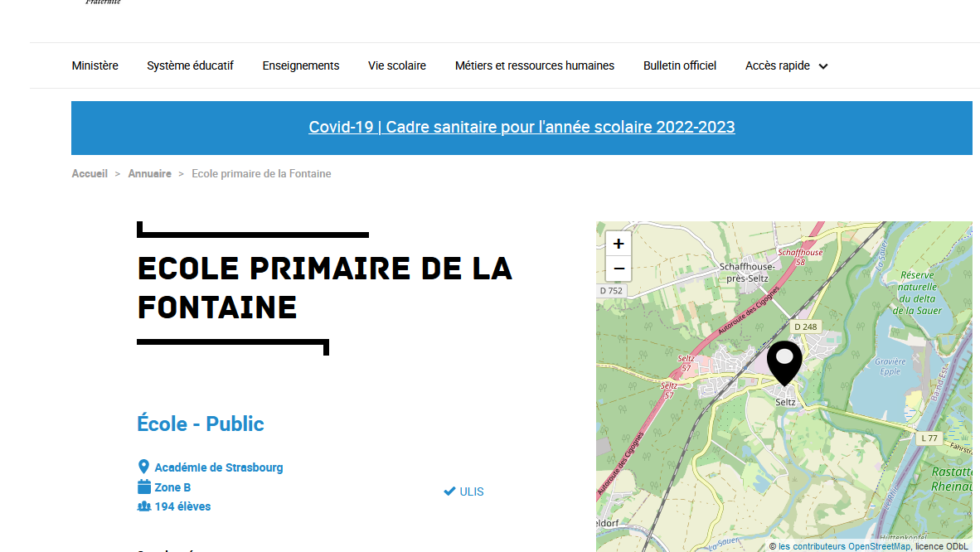This screenshot has height=552, width=980.
Task: Click the calendar icon beside Zone B
Action: pos(143,487)
